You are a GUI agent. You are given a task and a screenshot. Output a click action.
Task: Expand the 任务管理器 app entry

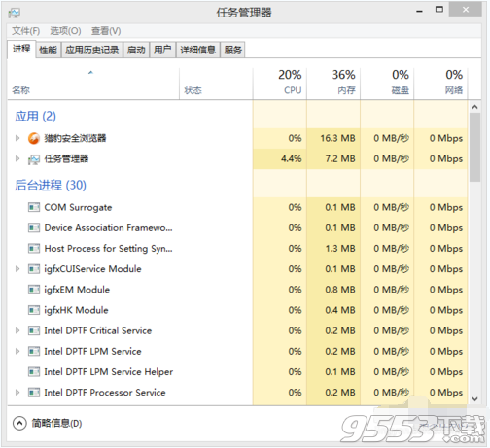pos(17,158)
